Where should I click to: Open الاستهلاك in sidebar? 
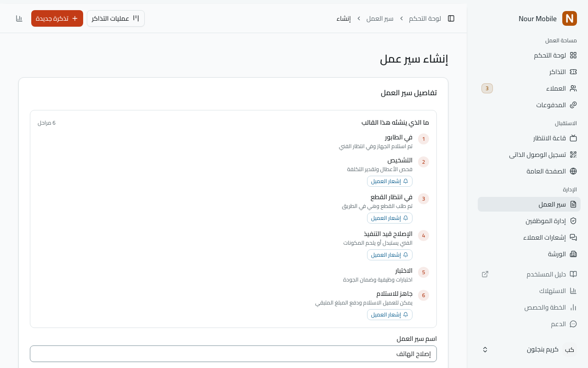coord(529,291)
